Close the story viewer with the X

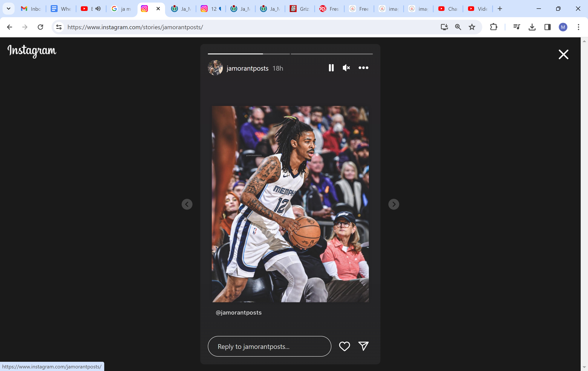point(563,54)
